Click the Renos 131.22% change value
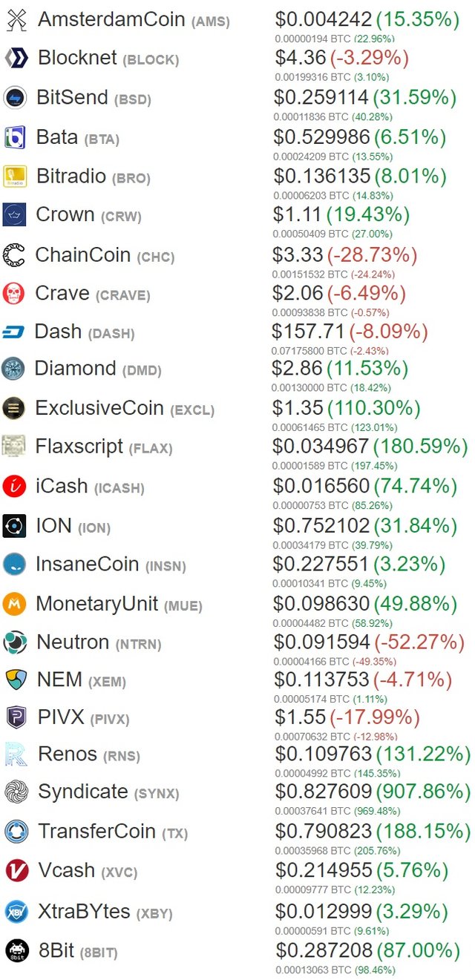This screenshot has height=980, width=475. tap(423, 754)
